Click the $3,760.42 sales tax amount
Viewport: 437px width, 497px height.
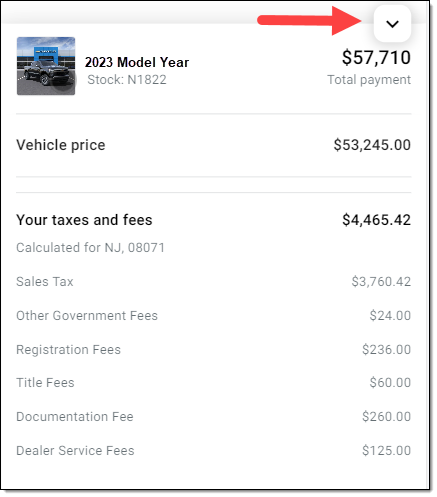click(381, 282)
